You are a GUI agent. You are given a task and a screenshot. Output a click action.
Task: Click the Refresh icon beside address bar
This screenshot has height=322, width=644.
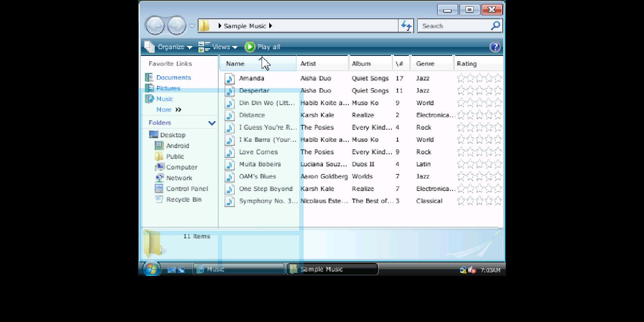click(406, 26)
